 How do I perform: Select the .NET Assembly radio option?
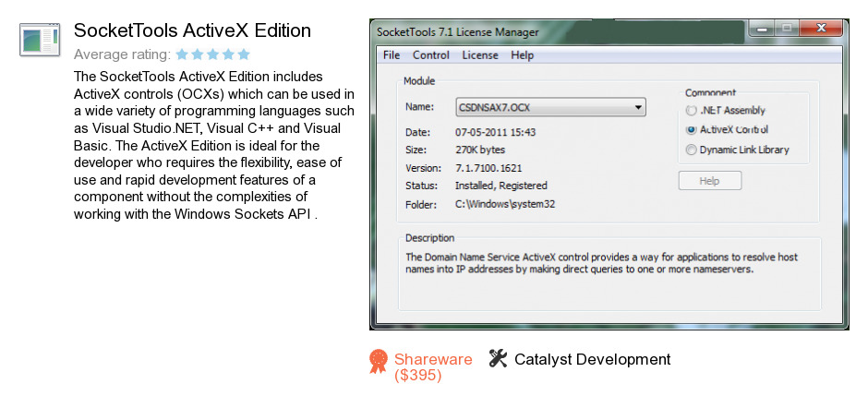(x=725, y=110)
